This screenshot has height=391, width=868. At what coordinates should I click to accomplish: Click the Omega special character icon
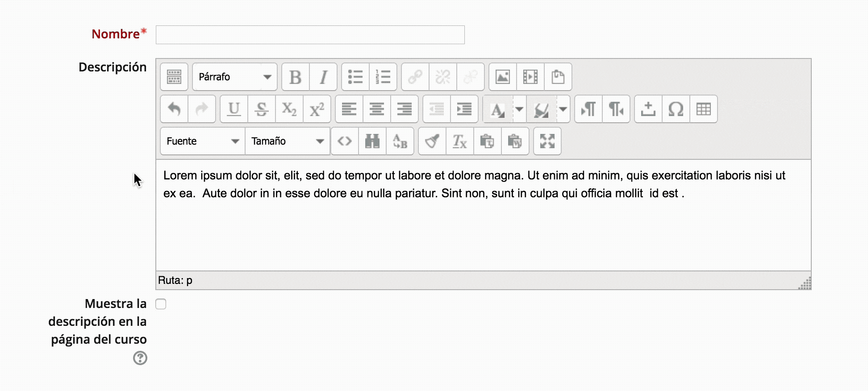(x=676, y=109)
